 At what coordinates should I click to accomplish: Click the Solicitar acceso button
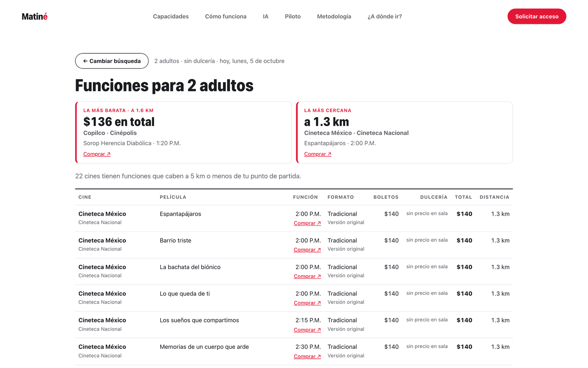pyautogui.click(x=537, y=17)
